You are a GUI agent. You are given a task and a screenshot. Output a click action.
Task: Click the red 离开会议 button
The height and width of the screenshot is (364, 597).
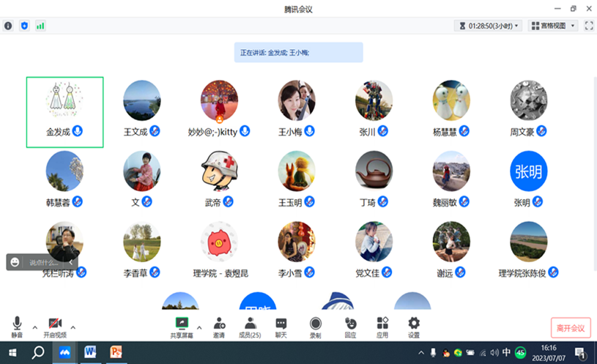[x=571, y=327]
